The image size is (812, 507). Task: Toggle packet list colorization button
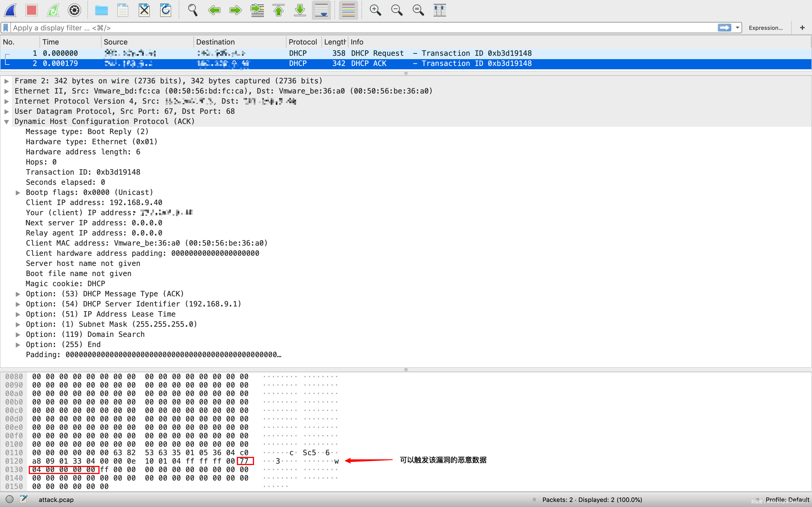(348, 10)
